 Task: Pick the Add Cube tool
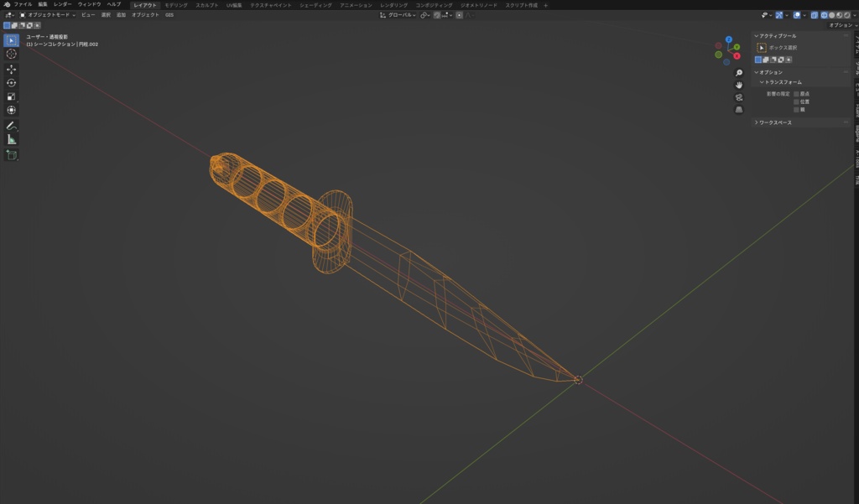pos(11,155)
